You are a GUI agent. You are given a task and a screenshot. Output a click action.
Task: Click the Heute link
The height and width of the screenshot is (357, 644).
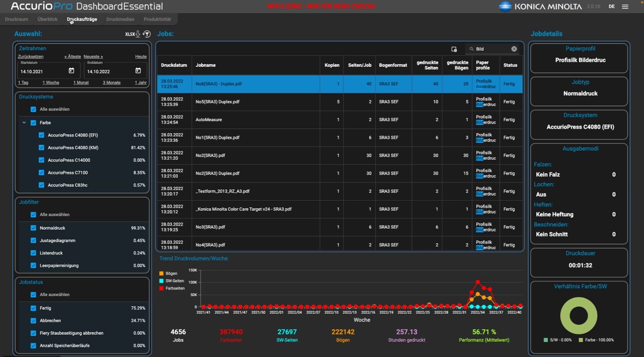[x=141, y=57]
